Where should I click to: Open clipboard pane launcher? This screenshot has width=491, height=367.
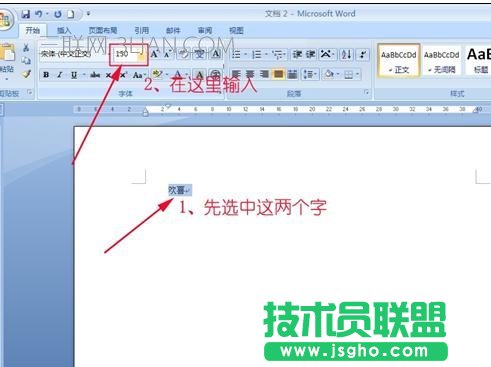pos(30,93)
